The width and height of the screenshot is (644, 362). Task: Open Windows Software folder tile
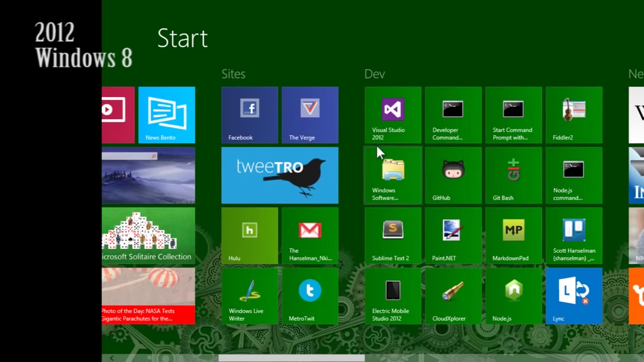click(x=393, y=175)
